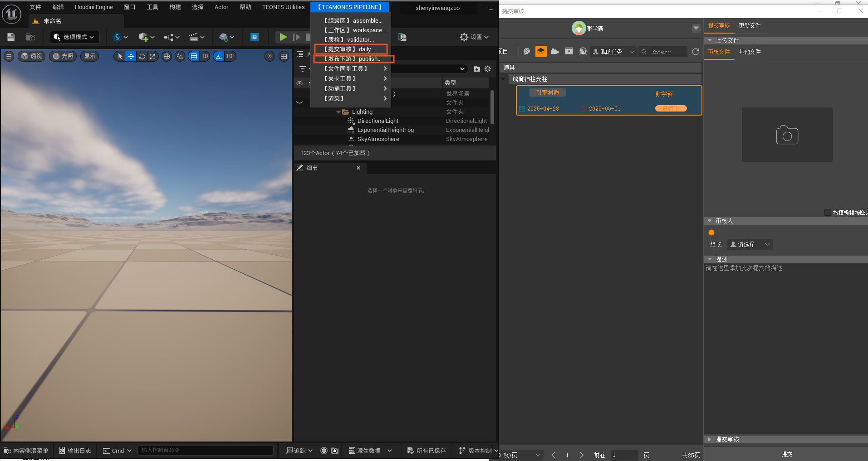The width and height of the screenshot is (868, 461).
Task: Click the camera-shaped shot filter icon
Action: pos(554,52)
